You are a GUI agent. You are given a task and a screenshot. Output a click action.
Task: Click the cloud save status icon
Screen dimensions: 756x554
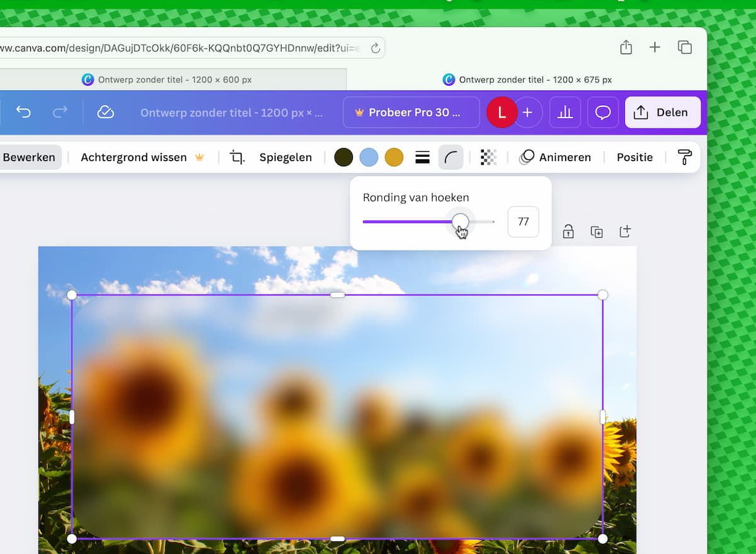point(105,112)
